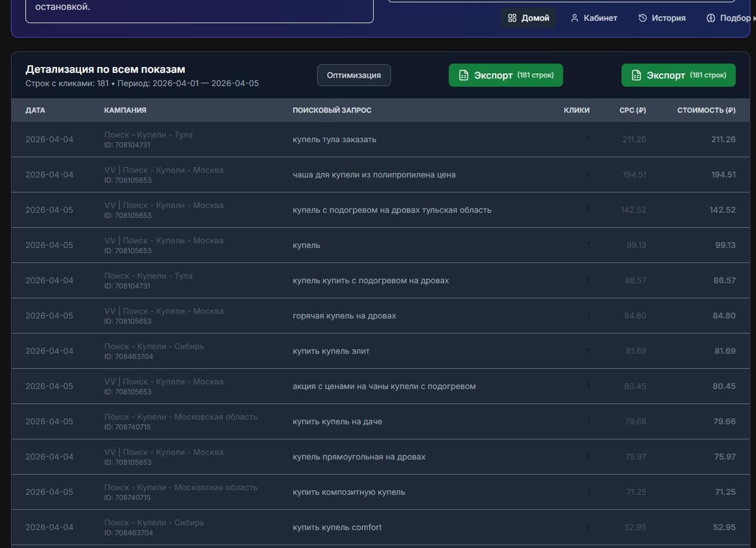
Task: Click the КЛИКИ column header
Action: click(576, 110)
